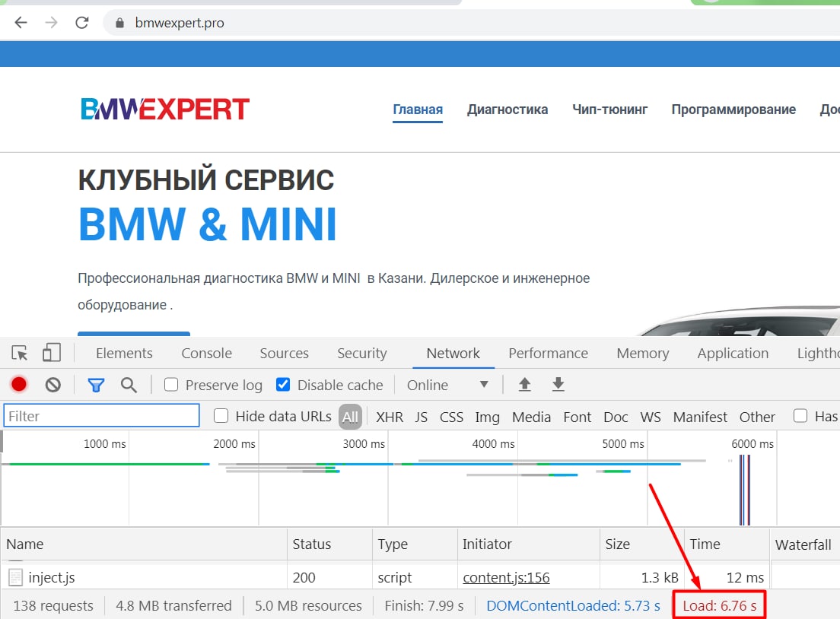Click the 4.8 MB transferred status text

click(173, 605)
